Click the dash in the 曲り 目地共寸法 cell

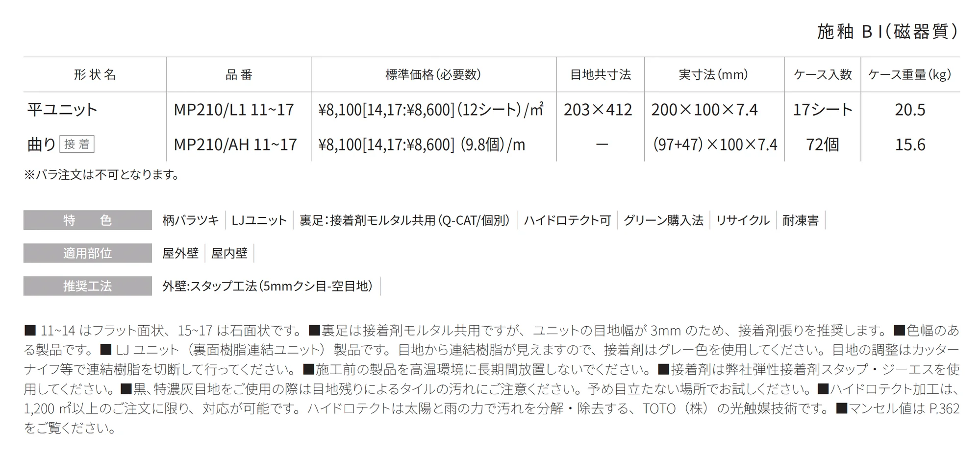602,144
